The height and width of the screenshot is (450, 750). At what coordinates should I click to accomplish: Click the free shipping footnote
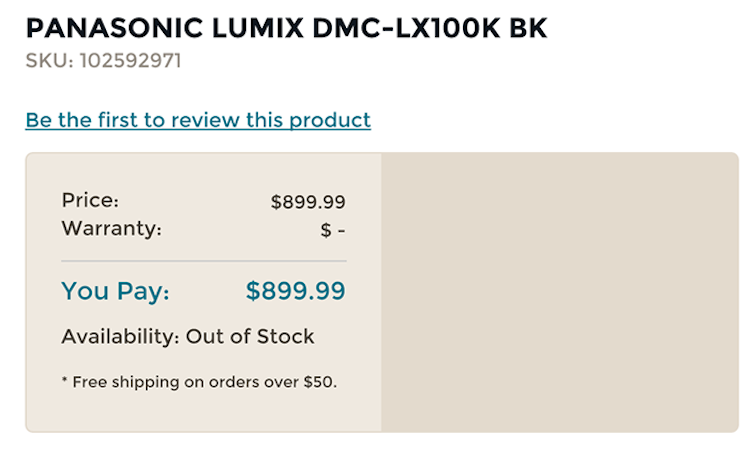click(x=199, y=381)
